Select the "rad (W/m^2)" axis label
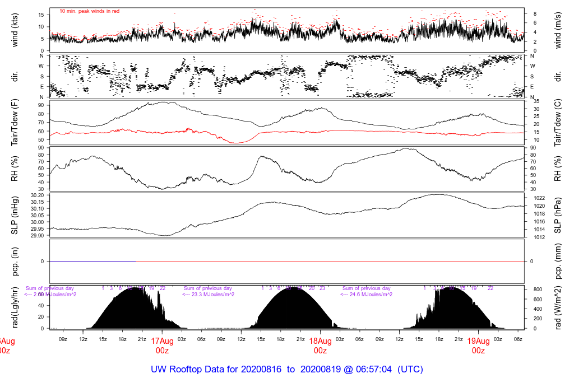Image resolution: width=574 pixels, height=392 pixels. coord(558,308)
